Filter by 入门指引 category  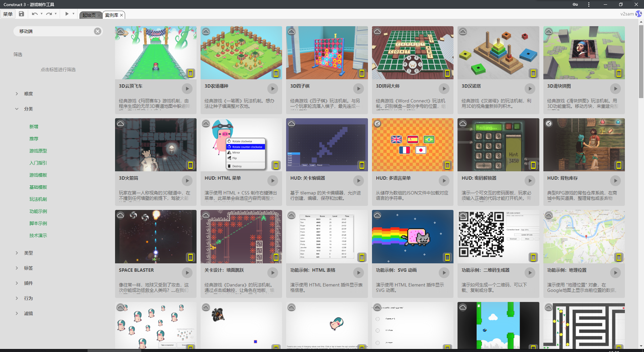click(x=38, y=163)
